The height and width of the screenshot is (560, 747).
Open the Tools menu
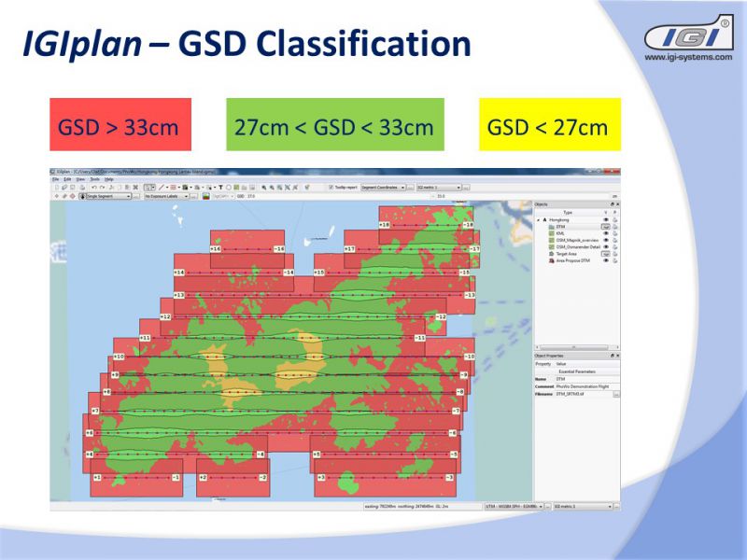coord(95,179)
